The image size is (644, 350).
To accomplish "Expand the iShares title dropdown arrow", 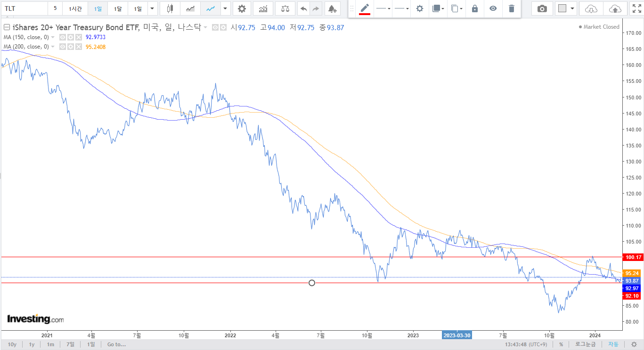I will [x=205, y=28].
